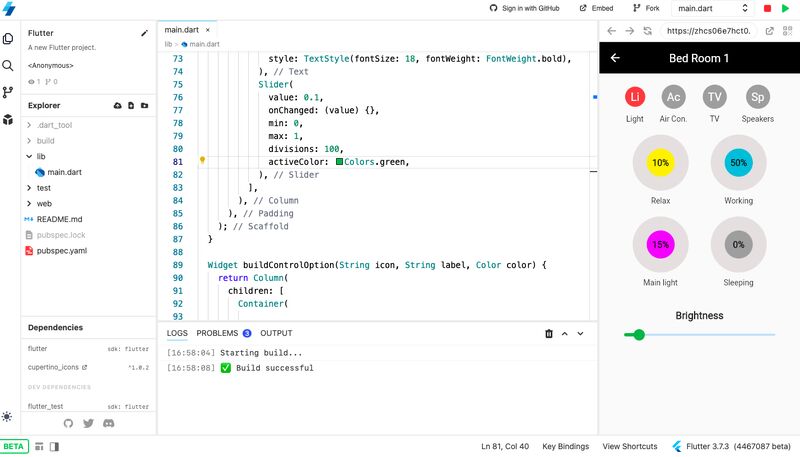The image size is (800, 457).
Task: Edit project details with pencil icon
Action: click(144, 33)
